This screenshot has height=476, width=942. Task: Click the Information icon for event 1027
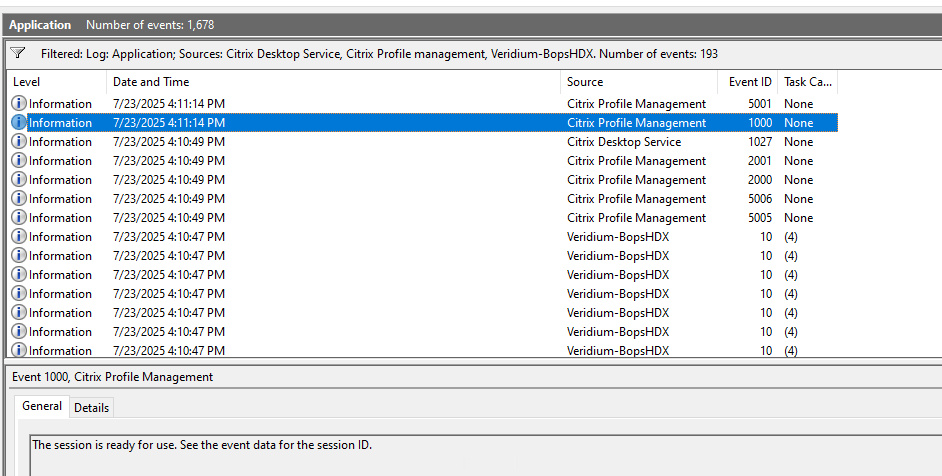click(x=19, y=142)
